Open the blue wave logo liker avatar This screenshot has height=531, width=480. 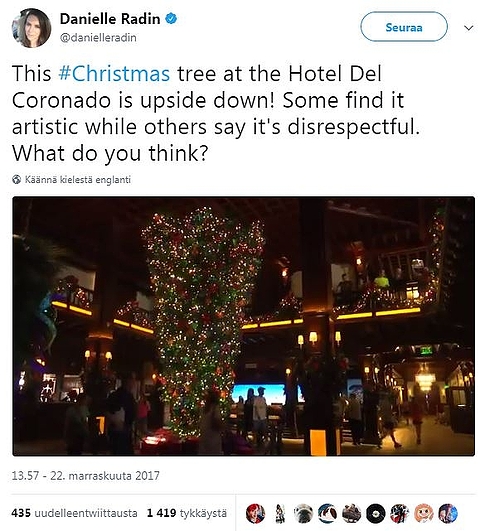tap(327, 513)
